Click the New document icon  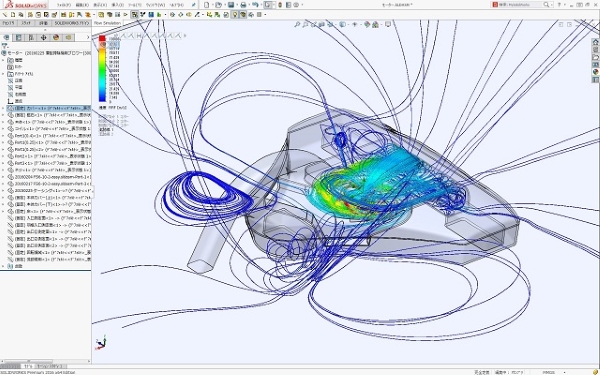pyautogui.click(x=207, y=5)
